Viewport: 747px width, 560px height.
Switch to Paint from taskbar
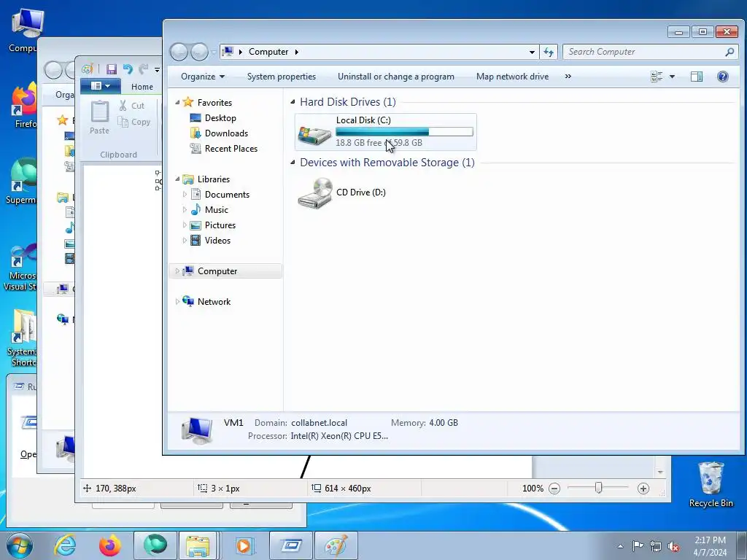pyautogui.click(x=336, y=545)
